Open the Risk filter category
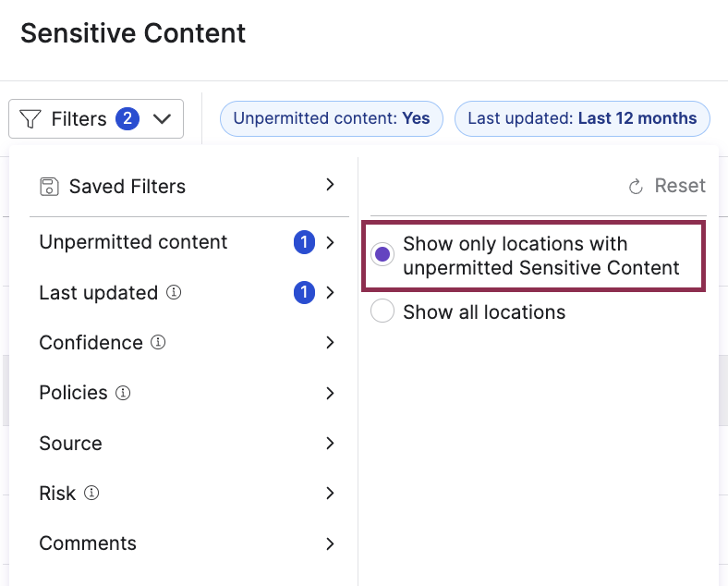 tap(189, 494)
